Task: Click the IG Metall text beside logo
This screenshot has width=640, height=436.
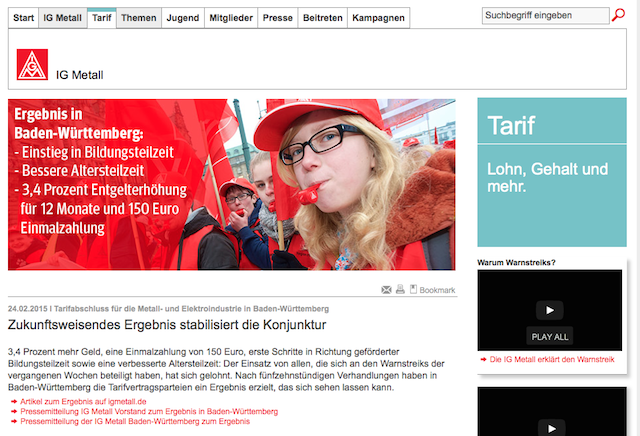Action: coord(80,75)
